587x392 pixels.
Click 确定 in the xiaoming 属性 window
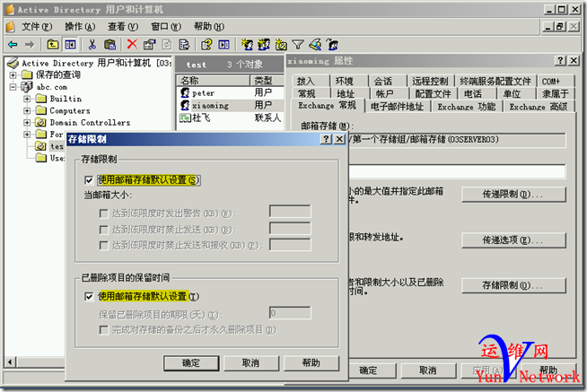(369, 370)
